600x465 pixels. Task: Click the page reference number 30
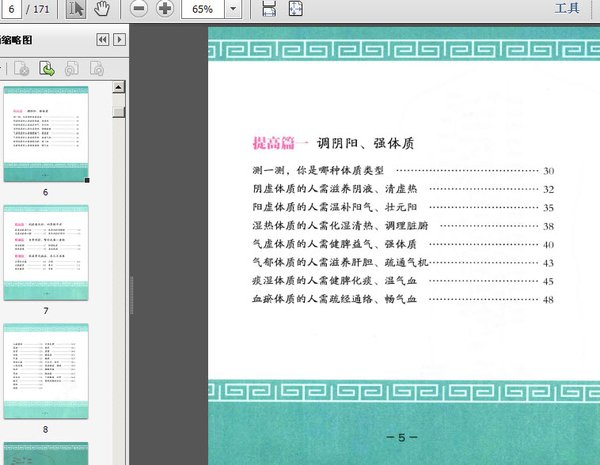[549, 171]
